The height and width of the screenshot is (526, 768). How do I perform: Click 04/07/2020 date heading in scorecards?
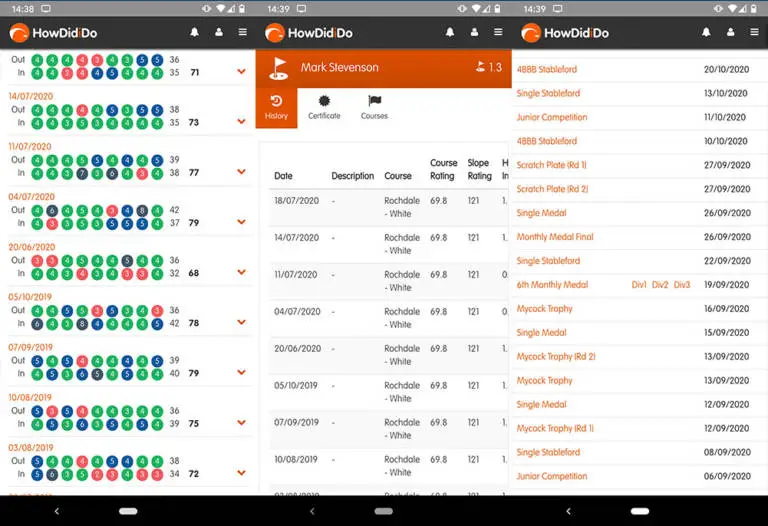(x=31, y=197)
